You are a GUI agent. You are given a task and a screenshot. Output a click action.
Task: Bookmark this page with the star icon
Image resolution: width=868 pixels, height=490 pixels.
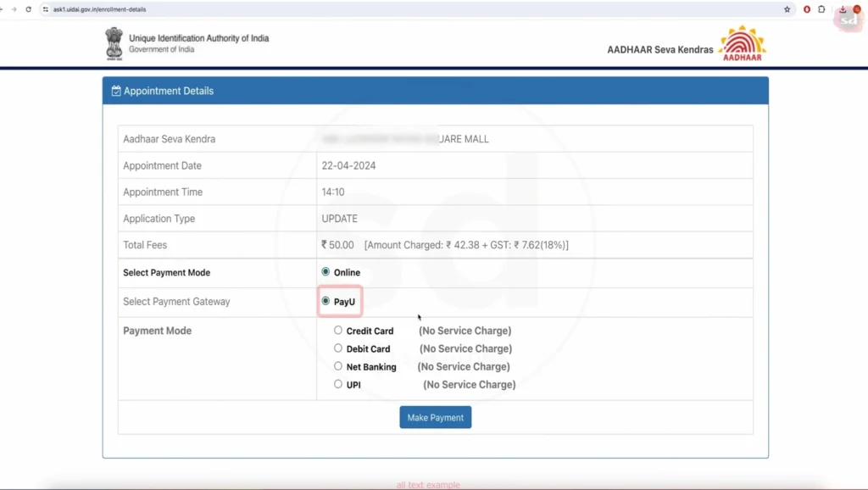point(787,9)
